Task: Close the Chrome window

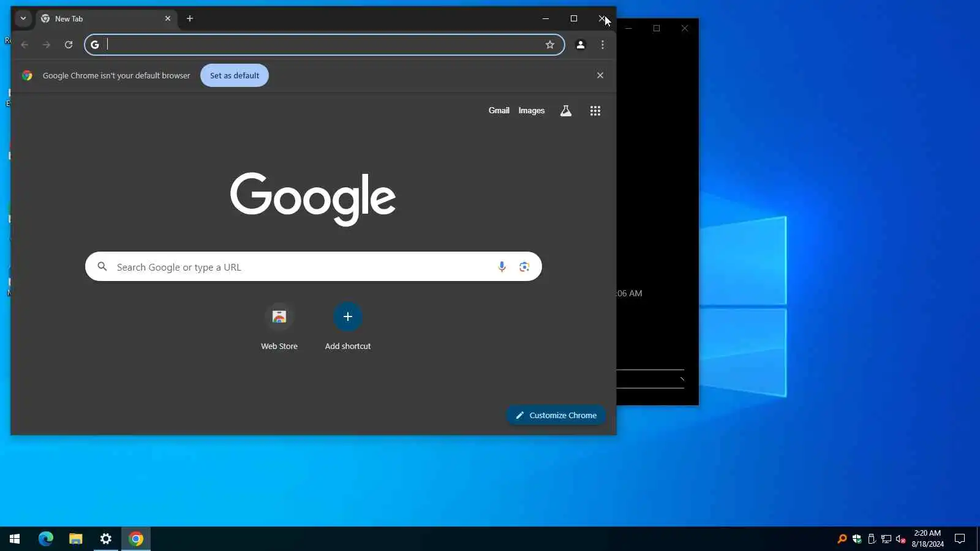Action: (x=602, y=18)
